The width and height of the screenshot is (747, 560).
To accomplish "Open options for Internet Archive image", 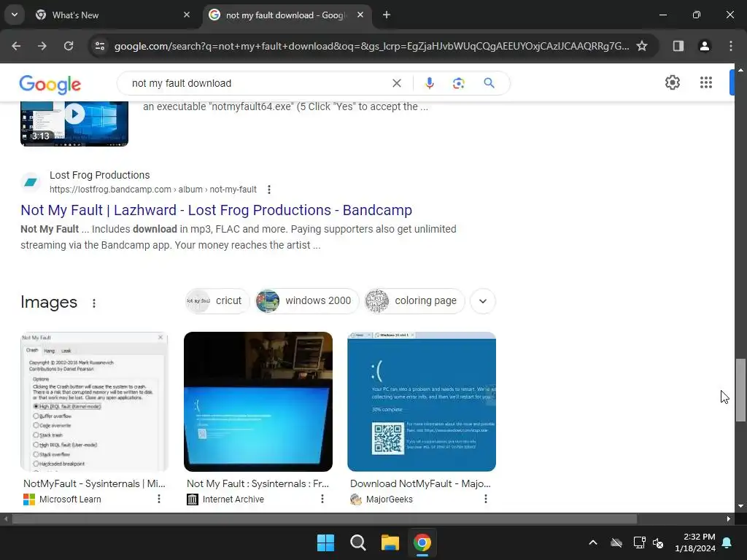I will click(x=322, y=499).
